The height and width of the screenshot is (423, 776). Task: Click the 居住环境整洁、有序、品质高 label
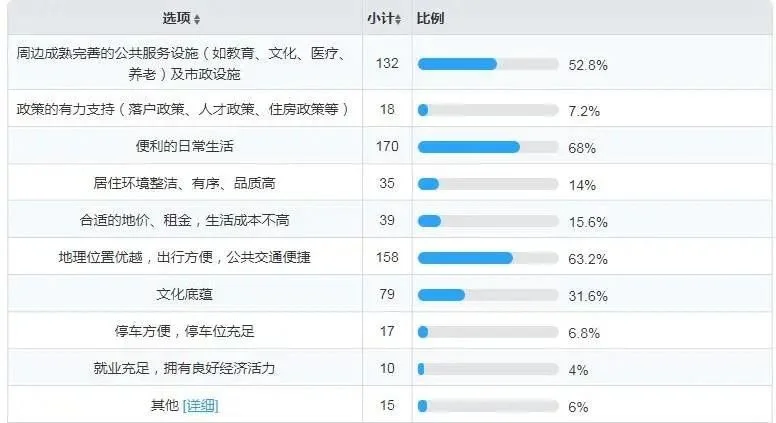point(185,183)
